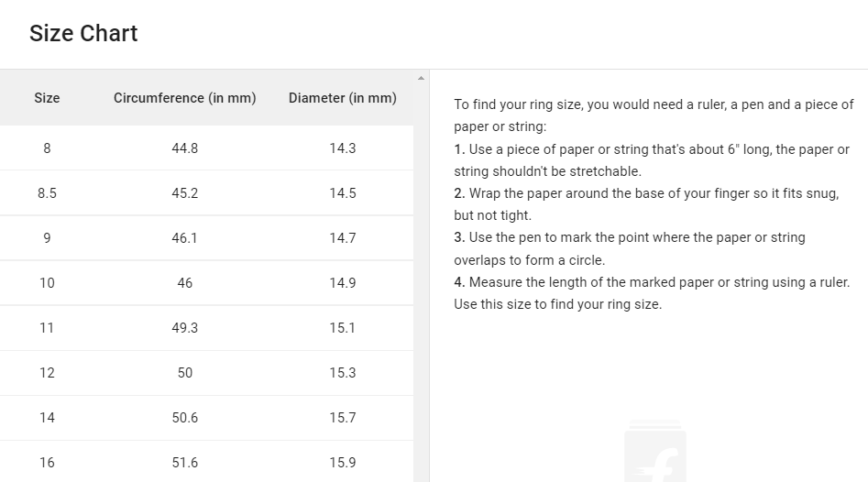Click the scroll-up arrow of the size table
Image resolution: width=868 pixels, height=482 pixels.
tap(421, 78)
